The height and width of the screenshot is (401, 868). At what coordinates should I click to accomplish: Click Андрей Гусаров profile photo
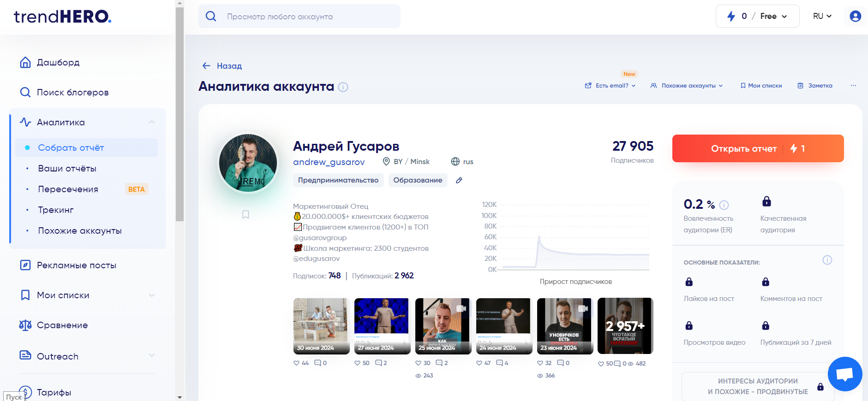point(248,163)
